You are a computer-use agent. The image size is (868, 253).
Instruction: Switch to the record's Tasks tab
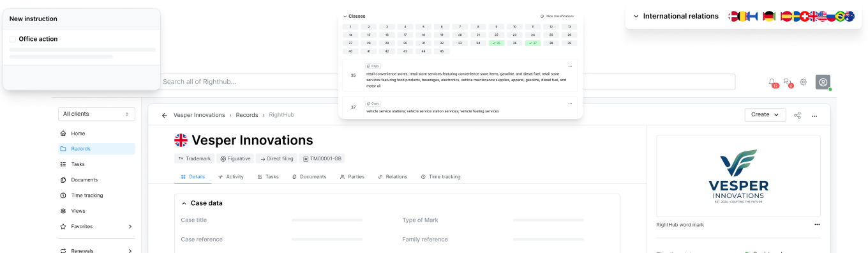coord(268,177)
